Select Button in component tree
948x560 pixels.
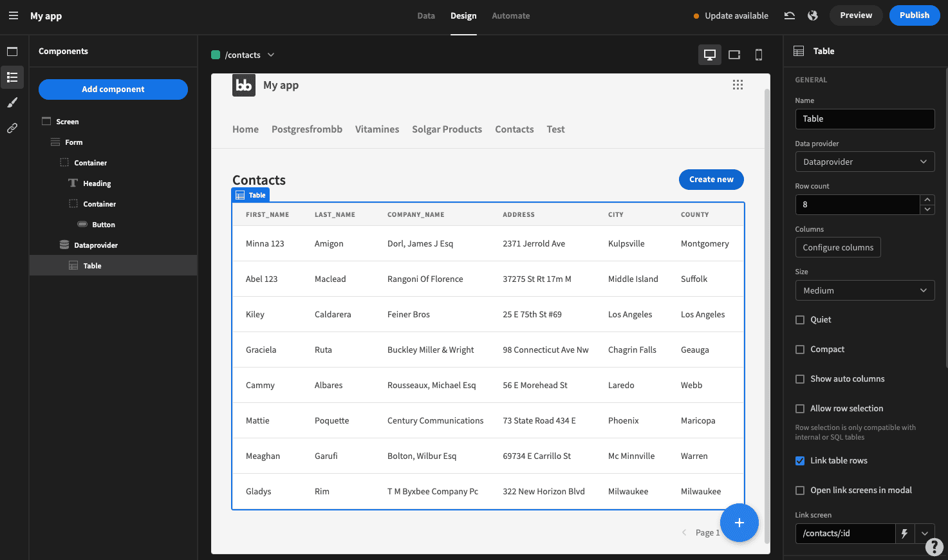click(113, 225)
